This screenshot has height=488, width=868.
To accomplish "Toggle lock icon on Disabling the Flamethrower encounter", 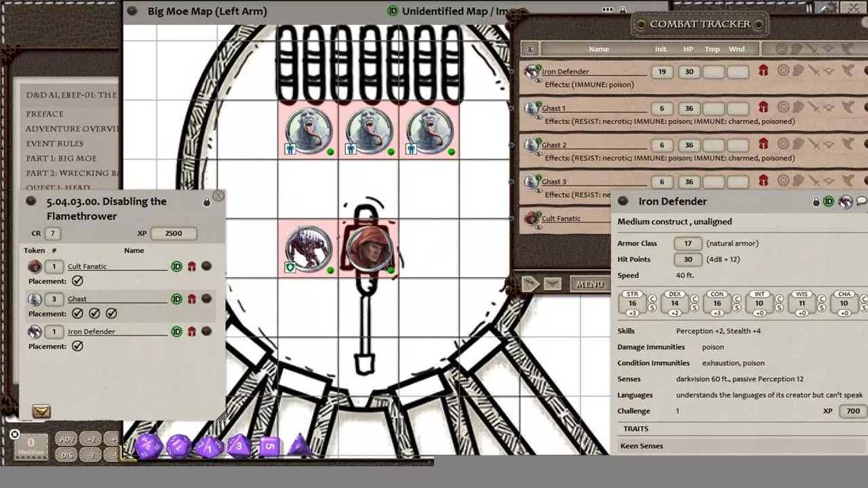I will tap(207, 202).
